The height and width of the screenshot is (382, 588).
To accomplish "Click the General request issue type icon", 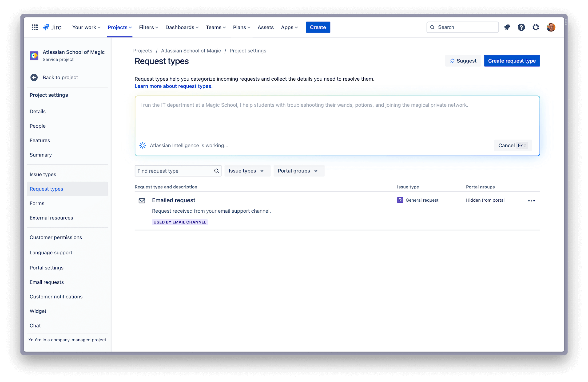I will click(x=399, y=200).
